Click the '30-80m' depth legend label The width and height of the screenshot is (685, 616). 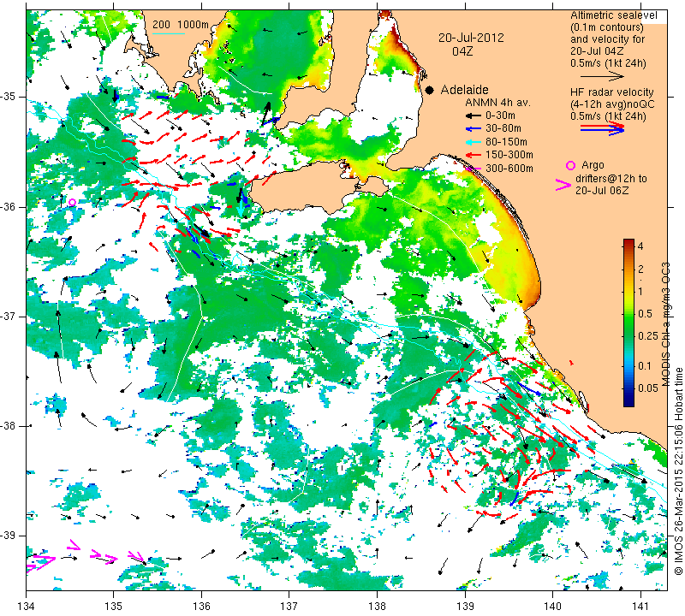503,129
